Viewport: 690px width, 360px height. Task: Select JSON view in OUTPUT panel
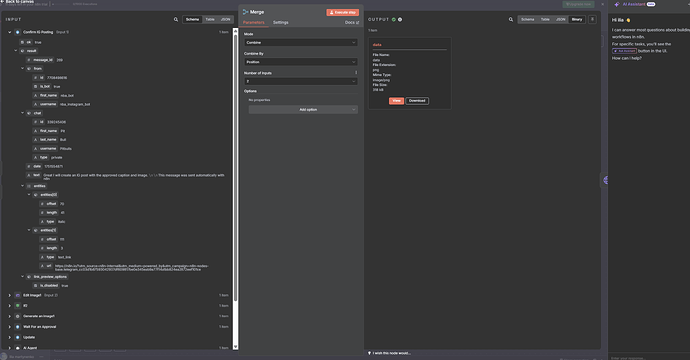click(x=560, y=19)
